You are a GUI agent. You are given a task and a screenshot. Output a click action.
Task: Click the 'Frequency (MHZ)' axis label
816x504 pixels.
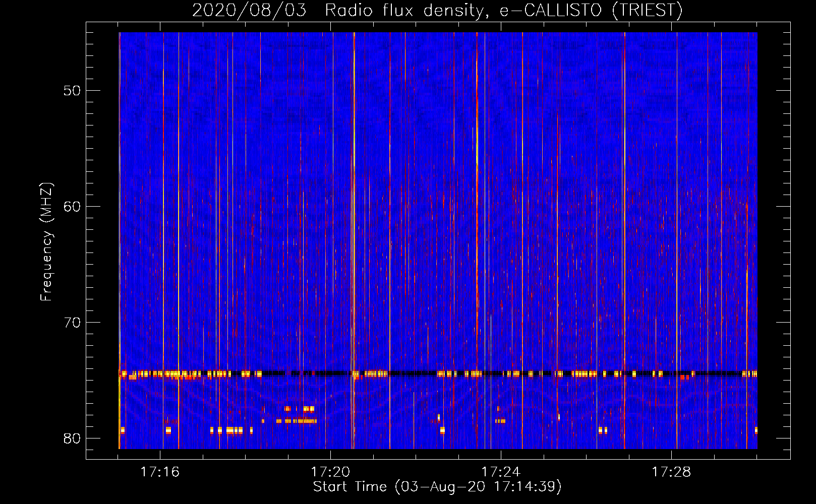46,242
